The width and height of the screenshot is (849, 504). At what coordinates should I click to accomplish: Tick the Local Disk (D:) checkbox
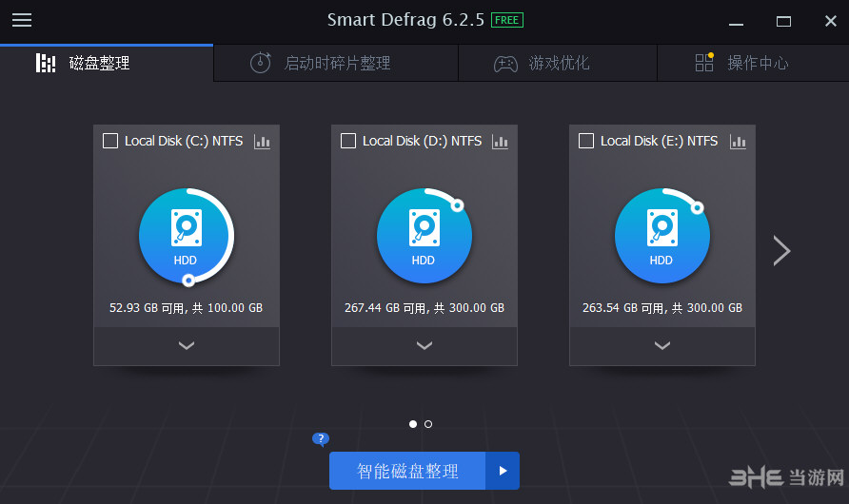[x=348, y=141]
